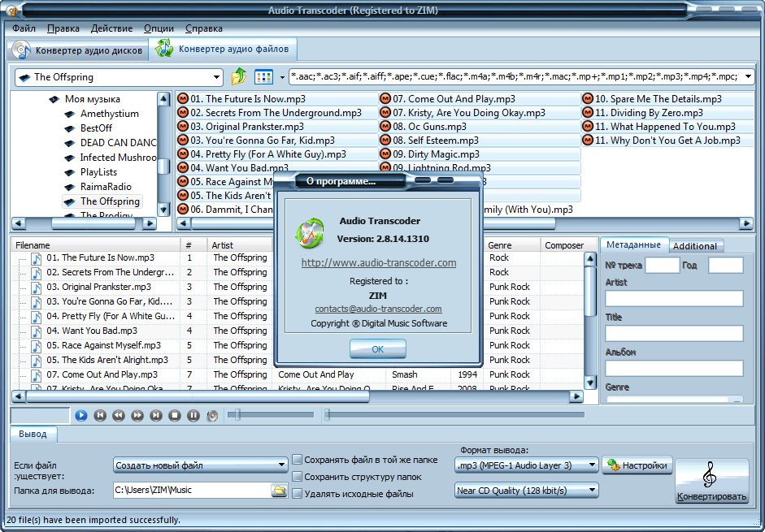Image resolution: width=765 pixels, height=532 pixels.
Task: Enable 'Сохранять файл в той же папке'
Action: pos(298,460)
